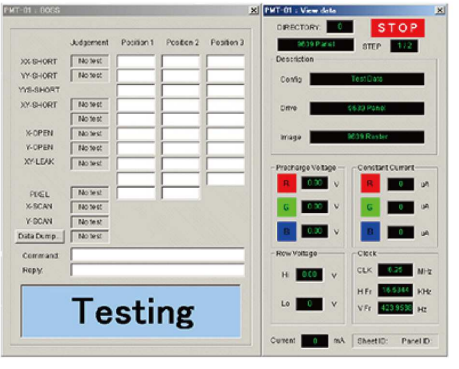
Task: Click Y-OPEN Position 2 field
Action: (181, 149)
